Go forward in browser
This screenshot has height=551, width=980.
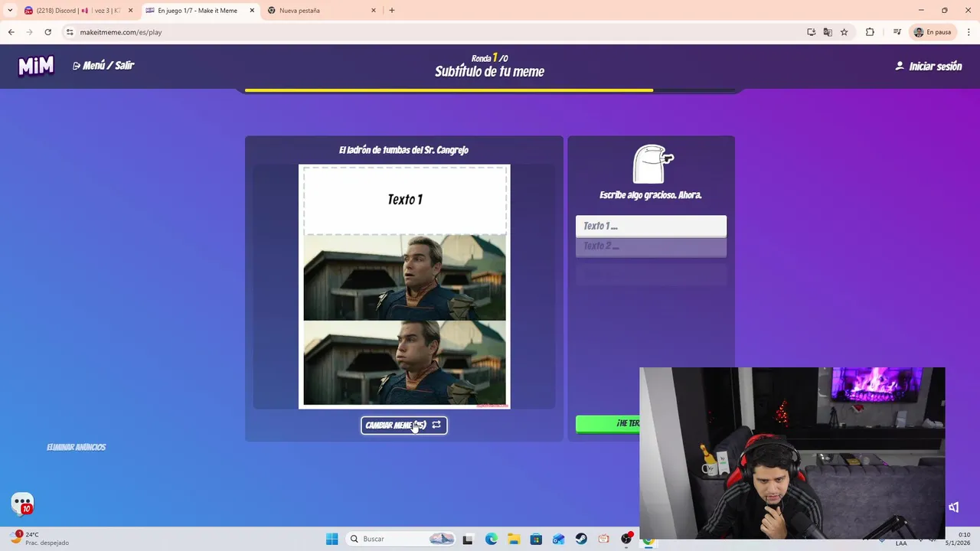[29, 32]
